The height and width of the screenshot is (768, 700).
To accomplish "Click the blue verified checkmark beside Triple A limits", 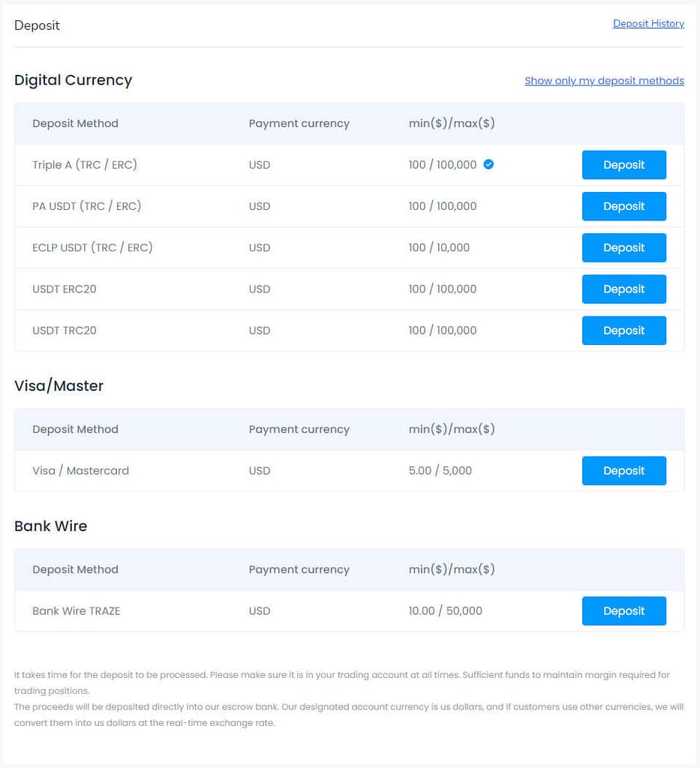I will tap(488, 164).
